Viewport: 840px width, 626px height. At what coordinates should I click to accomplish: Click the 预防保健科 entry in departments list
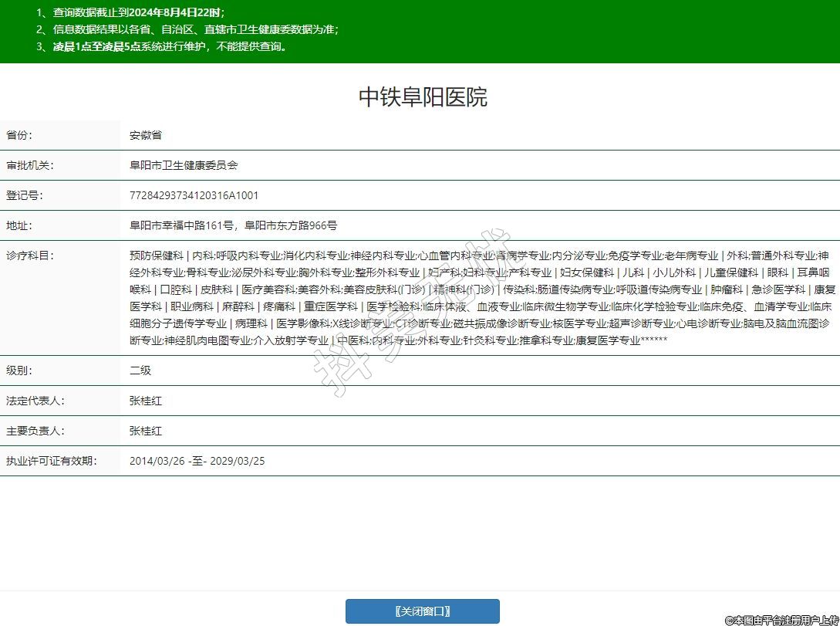pyautogui.click(x=157, y=255)
